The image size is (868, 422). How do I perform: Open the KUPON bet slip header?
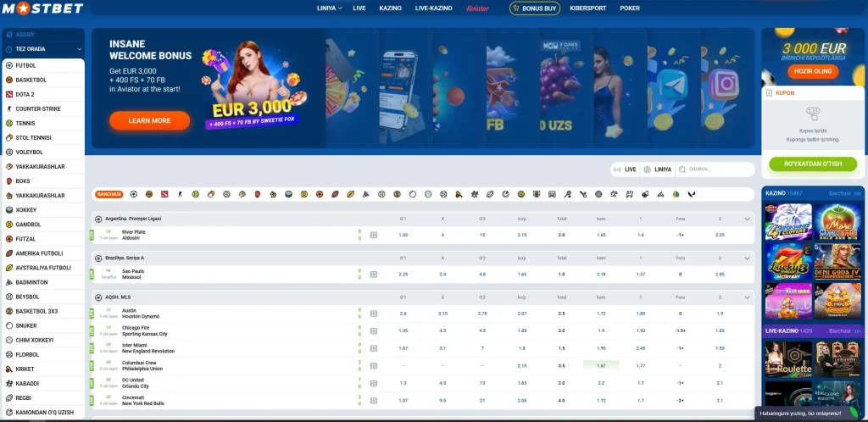813,93
